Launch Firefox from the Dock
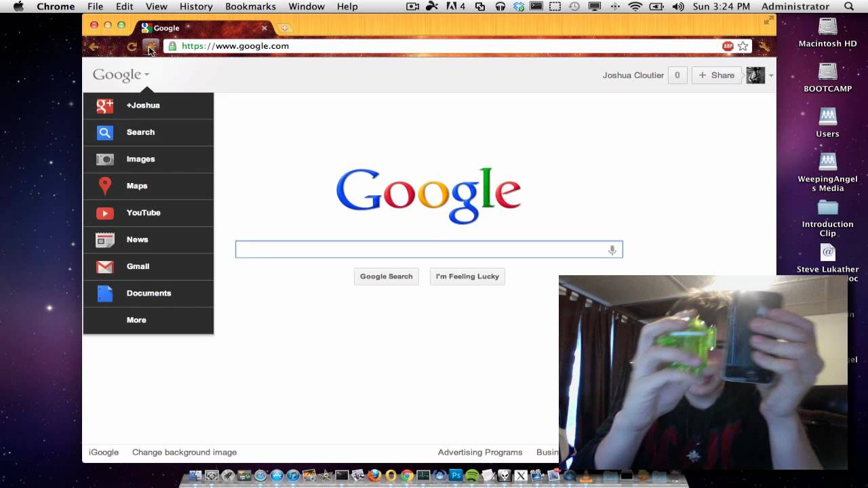 (x=374, y=476)
